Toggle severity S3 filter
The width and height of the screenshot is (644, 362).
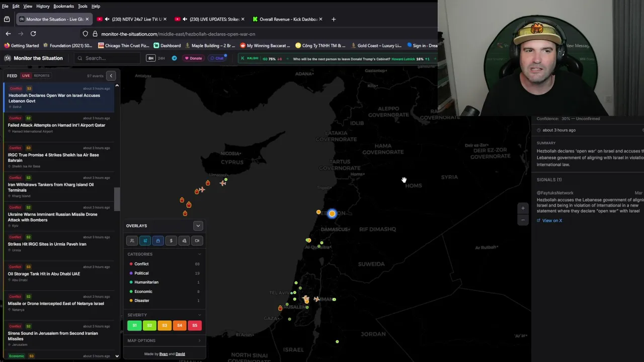[165, 325]
